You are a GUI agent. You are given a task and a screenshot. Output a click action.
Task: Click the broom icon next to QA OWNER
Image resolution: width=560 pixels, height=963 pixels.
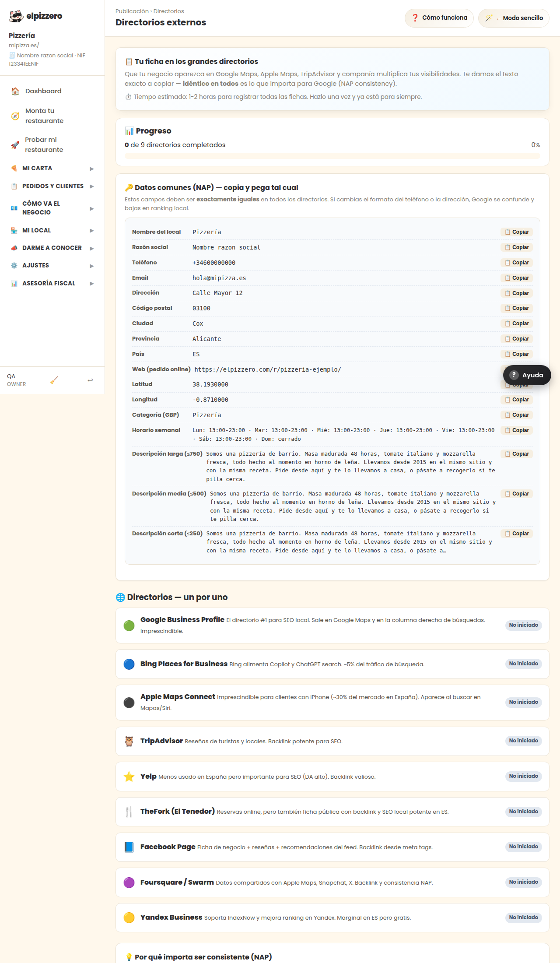54,380
